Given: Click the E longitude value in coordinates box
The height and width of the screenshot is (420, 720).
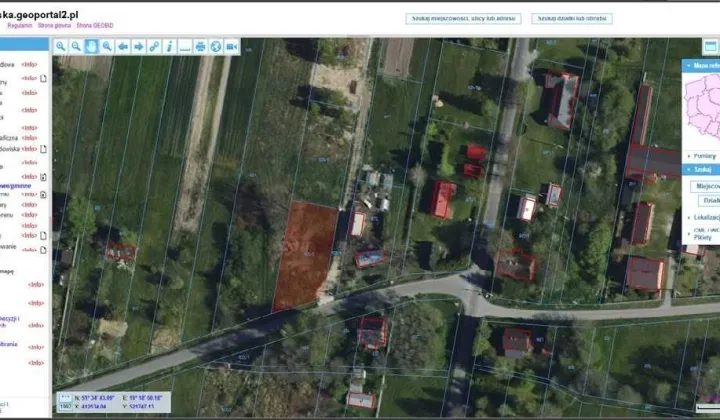Looking at the screenshot, I should [146, 398].
